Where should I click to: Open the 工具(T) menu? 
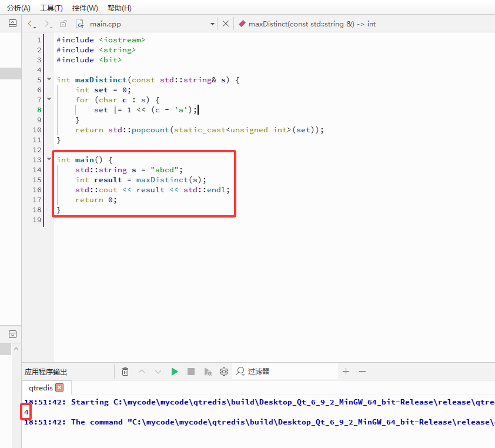(51, 8)
